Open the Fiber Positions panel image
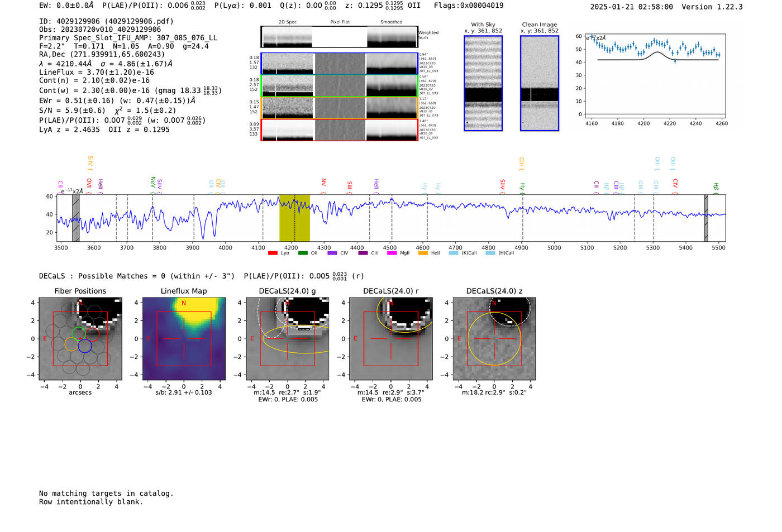The width and height of the screenshot is (782, 532). (80, 339)
